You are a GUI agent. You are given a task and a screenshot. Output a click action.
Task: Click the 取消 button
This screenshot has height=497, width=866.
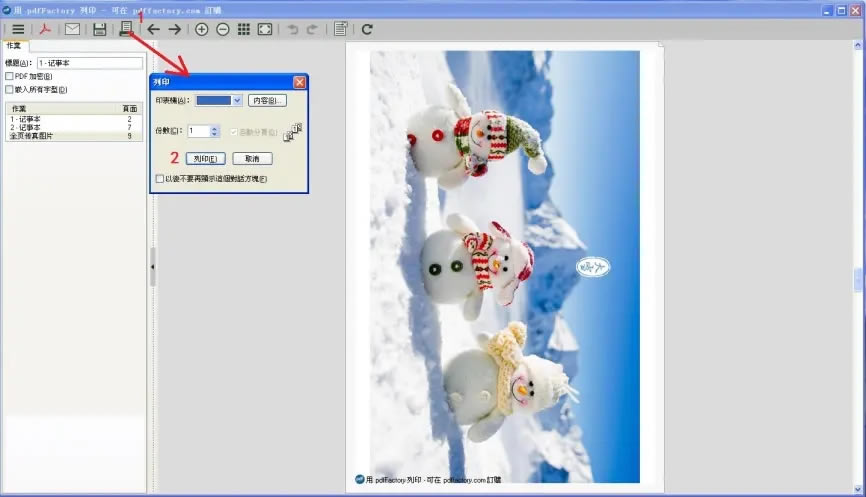[252, 159]
